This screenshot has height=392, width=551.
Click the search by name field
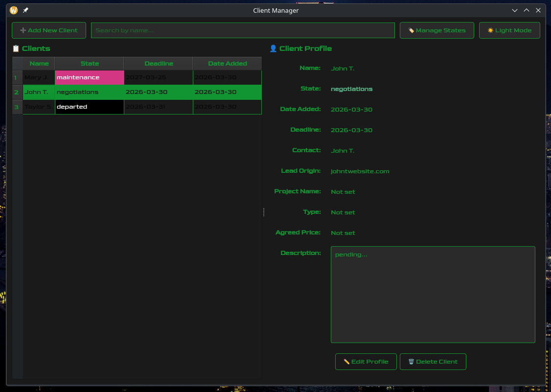(x=243, y=30)
